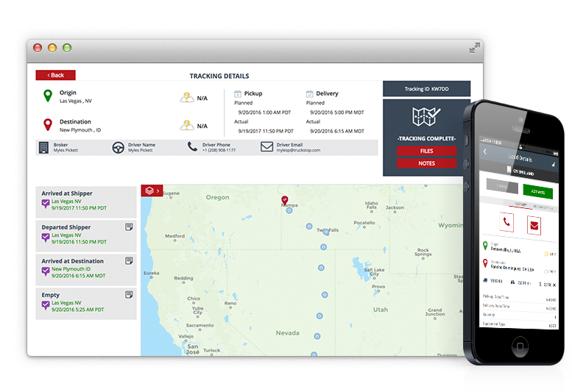Viewport: 572px width, 392px height.
Task: Click the purple check icon for Arrived at Destination
Action: click(45, 271)
